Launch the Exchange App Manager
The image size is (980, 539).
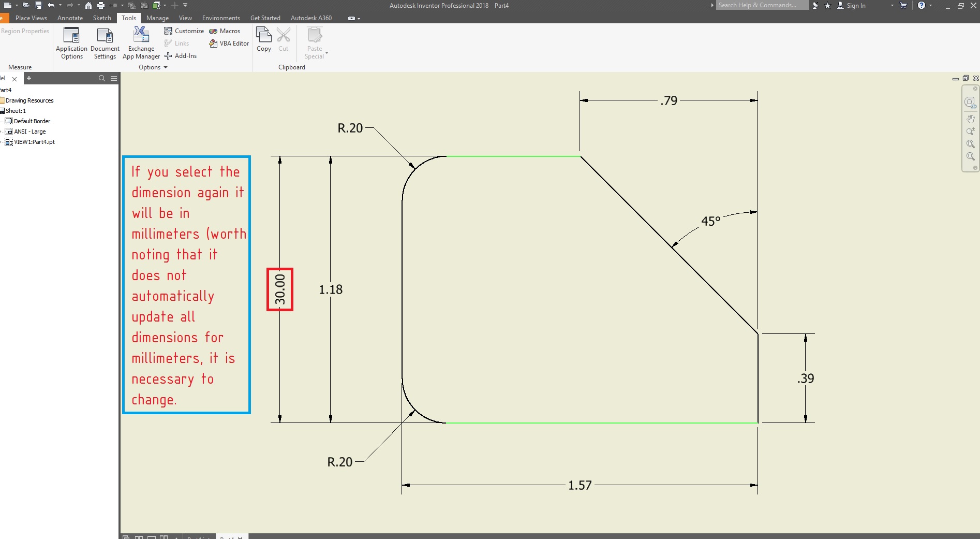(141, 42)
